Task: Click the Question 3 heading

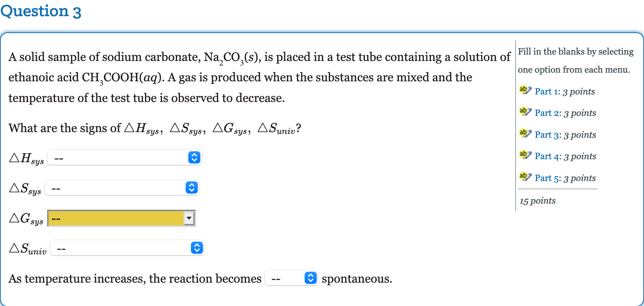Action: (41, 11)
